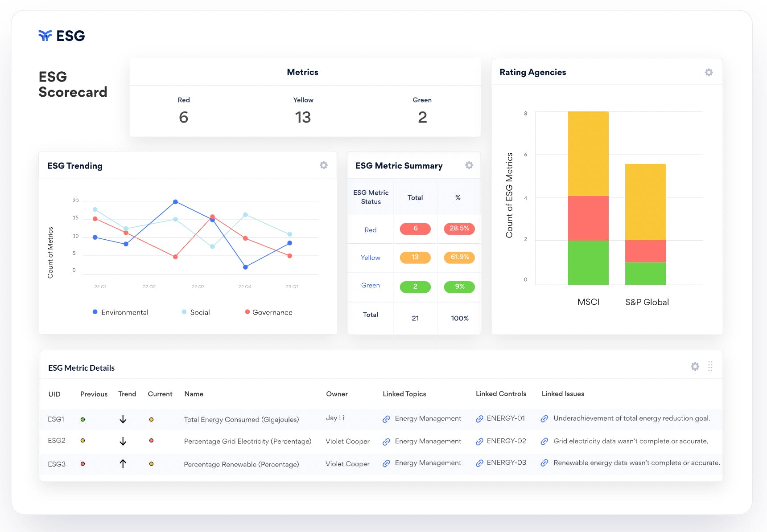This screenshot has width=767, height=532.
Task: Click link icon beside ENERGY-01 control
Action: tap(479, 419)
